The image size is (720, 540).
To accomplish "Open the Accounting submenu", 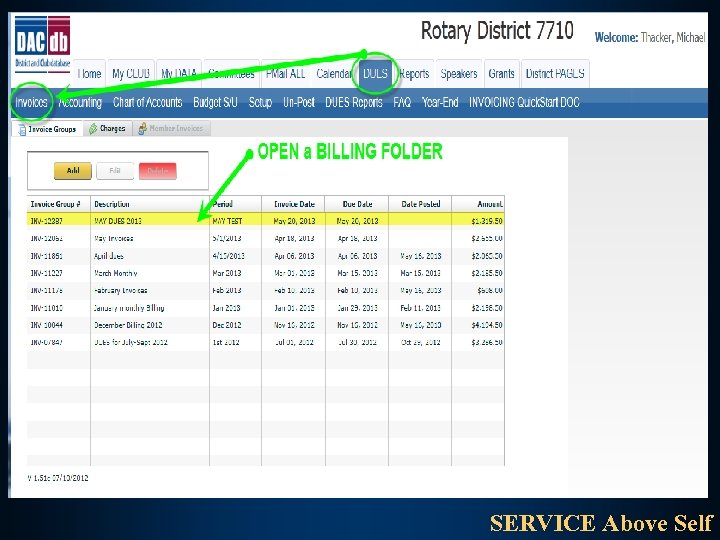I will [80, 102].
